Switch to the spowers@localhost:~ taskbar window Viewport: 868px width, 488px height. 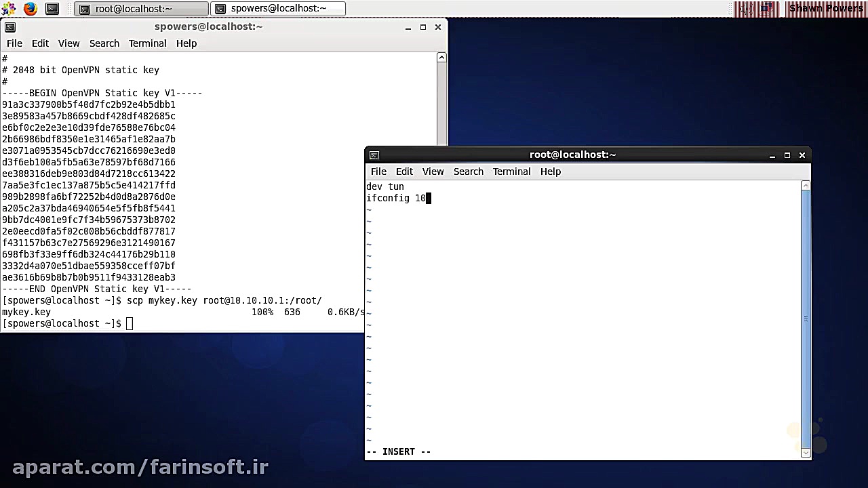(277, 9)
